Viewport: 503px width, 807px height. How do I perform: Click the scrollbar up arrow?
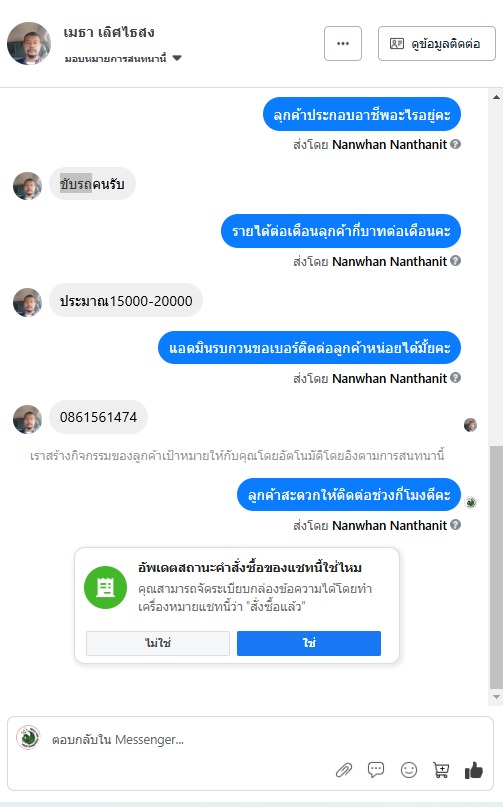click(496, 97)
